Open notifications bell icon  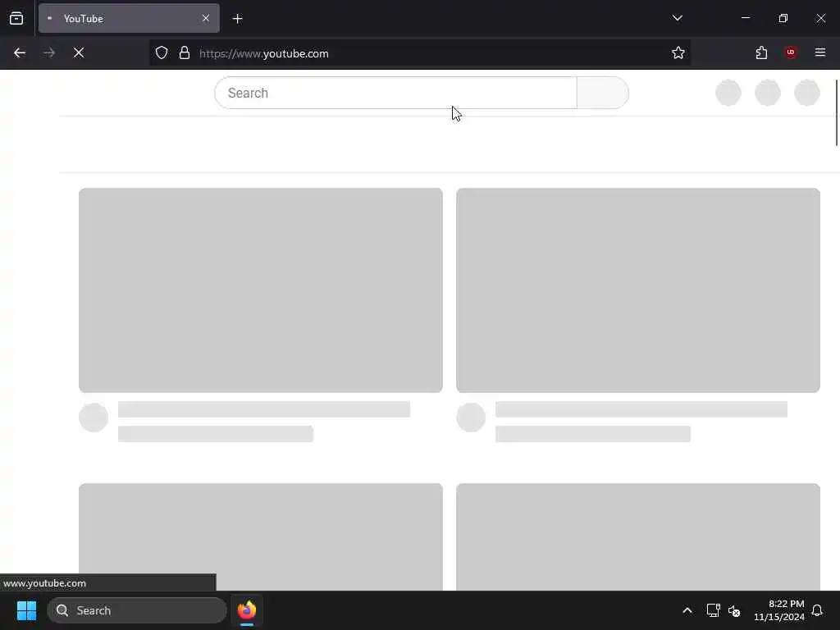817,610
